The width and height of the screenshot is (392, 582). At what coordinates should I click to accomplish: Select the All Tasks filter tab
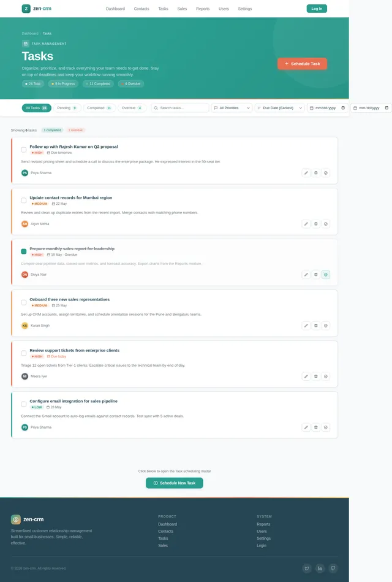(x=36, y=108)
